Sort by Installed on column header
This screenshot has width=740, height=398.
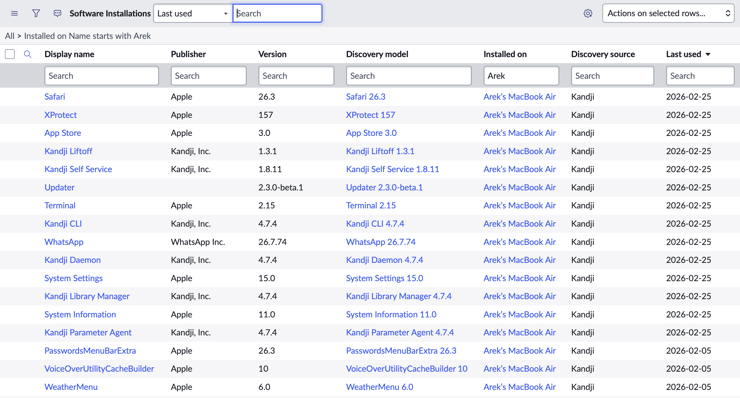(x=505, y=54)
